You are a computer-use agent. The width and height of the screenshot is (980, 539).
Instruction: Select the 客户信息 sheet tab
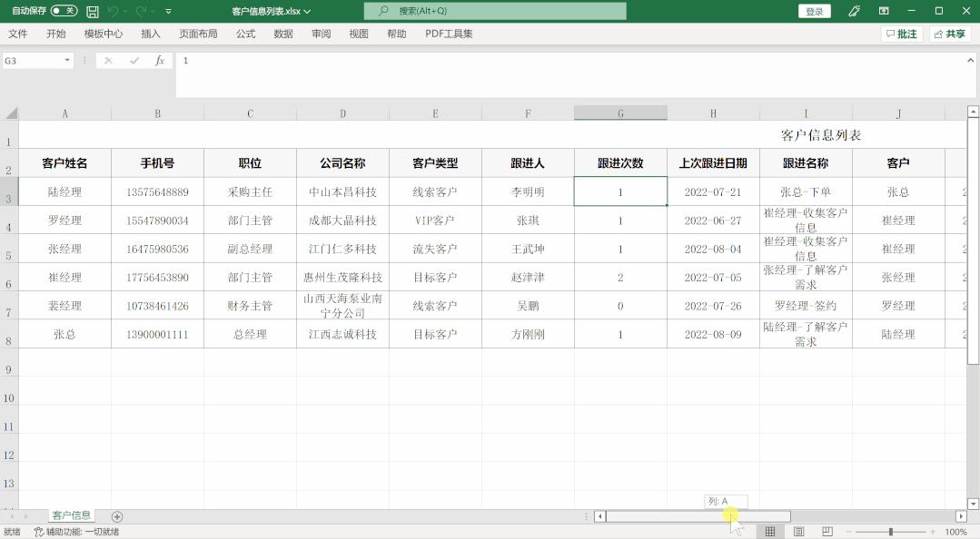click(71, 515)
